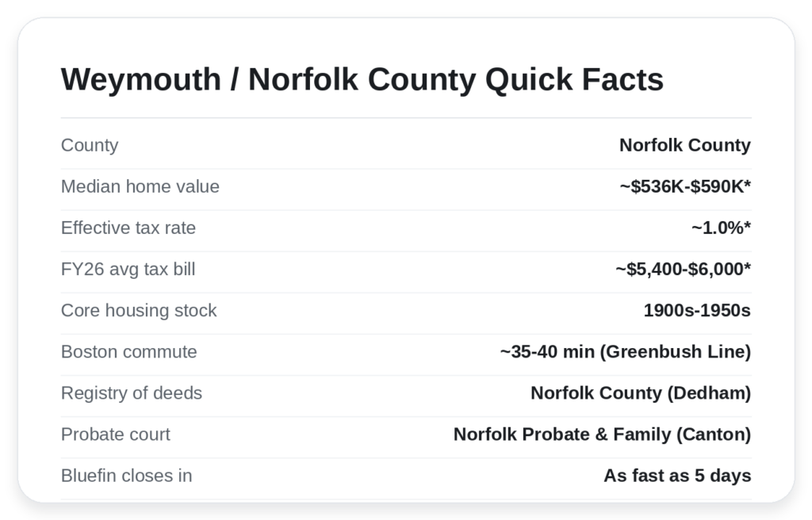
Task: Click the Norfolk County (Dedham) value
Action: [x=641, y=393]
